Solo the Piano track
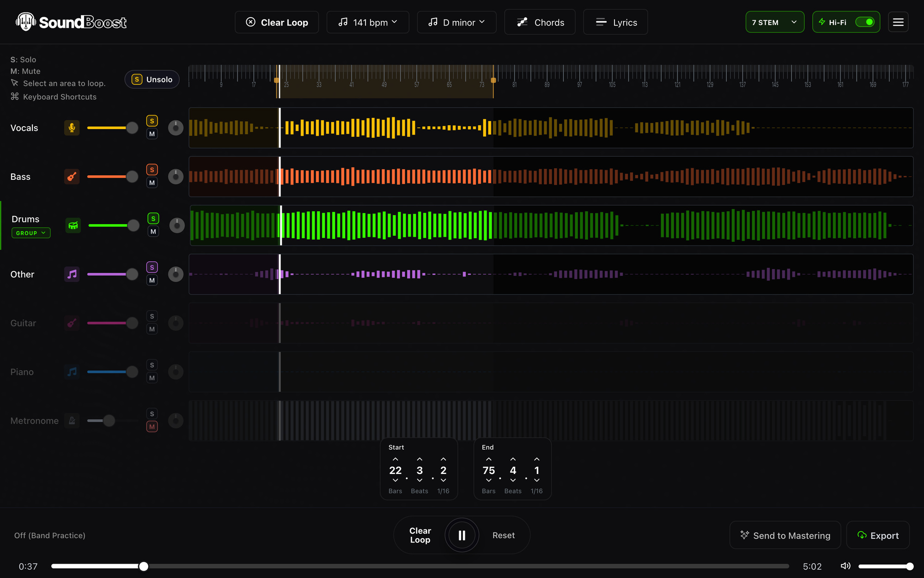The width and height of the screenshot is (924, 578). 152,365
